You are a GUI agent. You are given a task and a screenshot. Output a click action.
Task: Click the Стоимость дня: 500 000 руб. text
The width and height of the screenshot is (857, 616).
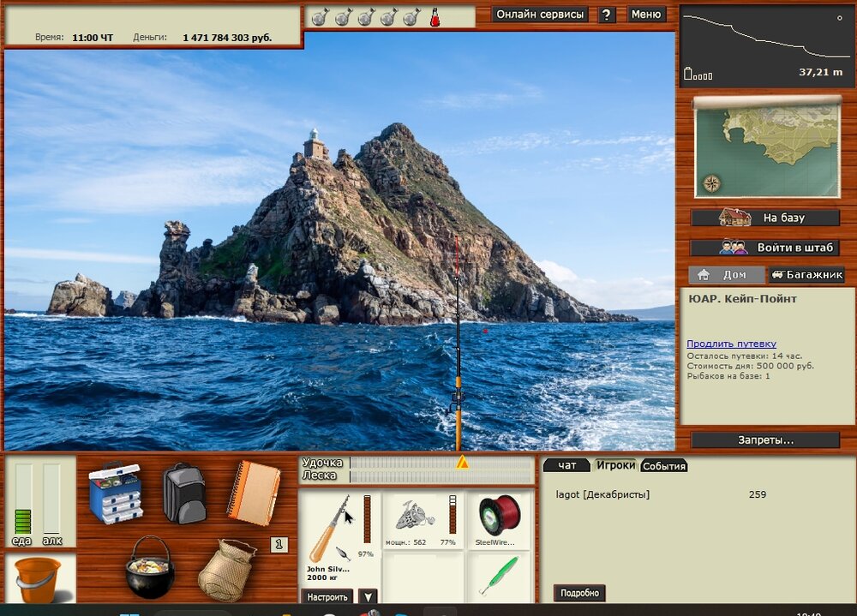pyautogui.click(x=750, y=366)
